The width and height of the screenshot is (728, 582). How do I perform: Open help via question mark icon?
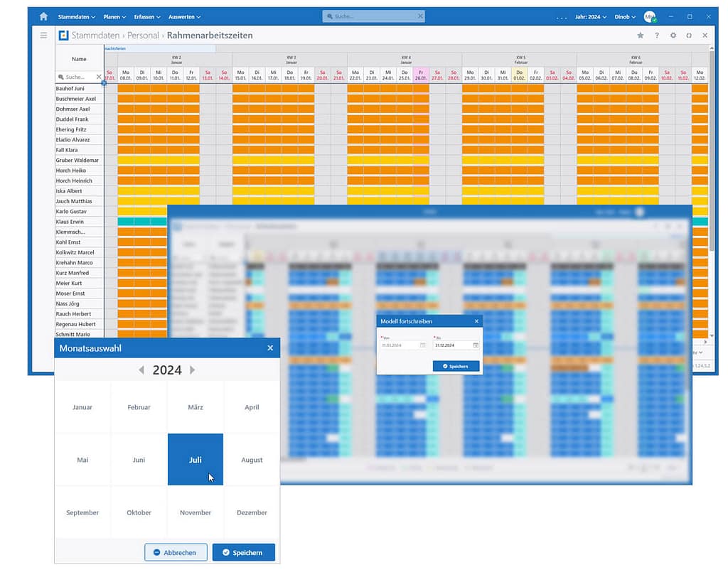(656, 36)
